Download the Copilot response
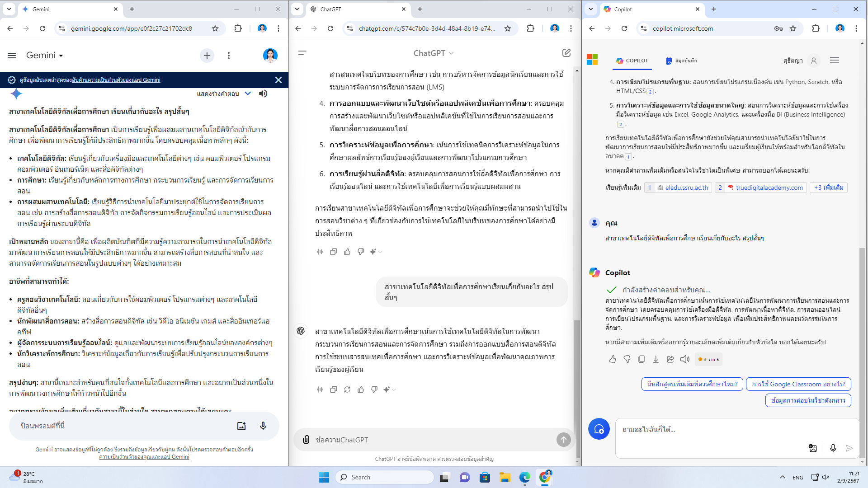This screenshot has height=488, width=868. (x=656, y=359)
